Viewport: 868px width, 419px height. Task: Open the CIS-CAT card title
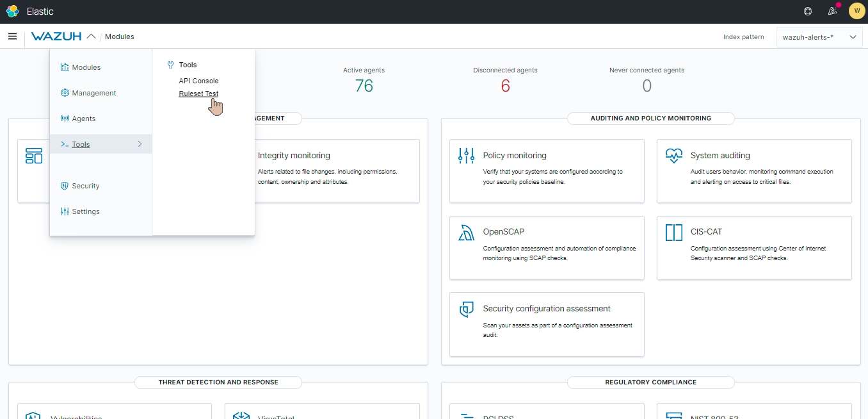[706, 232]
